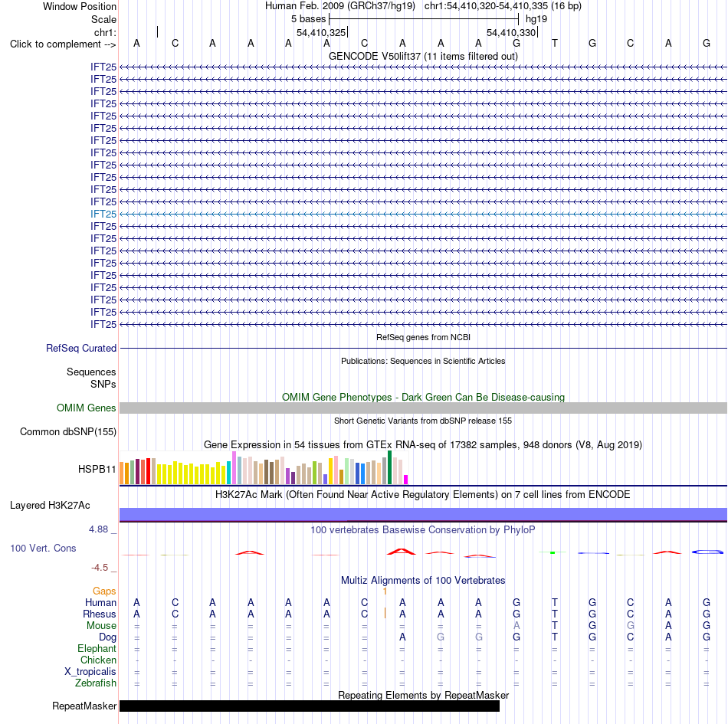
Task: Click the '5 bases' scale bar label
Action: [308, 19]
